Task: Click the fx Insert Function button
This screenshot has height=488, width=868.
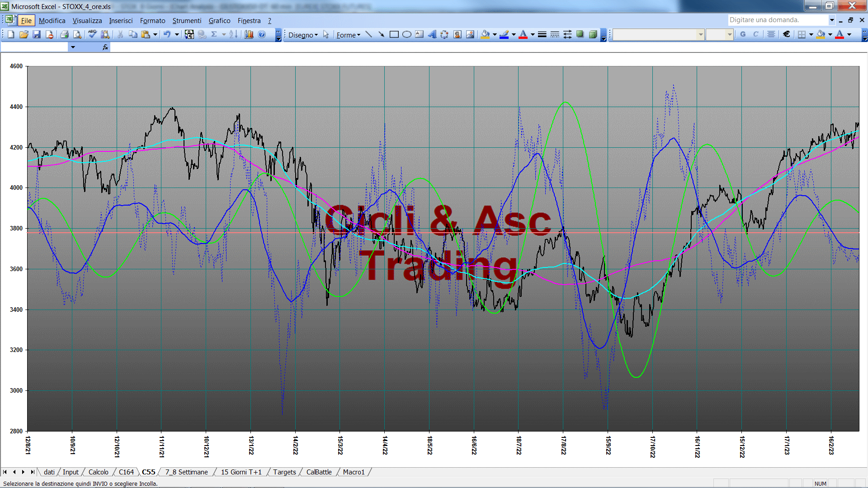Action: 105,47
